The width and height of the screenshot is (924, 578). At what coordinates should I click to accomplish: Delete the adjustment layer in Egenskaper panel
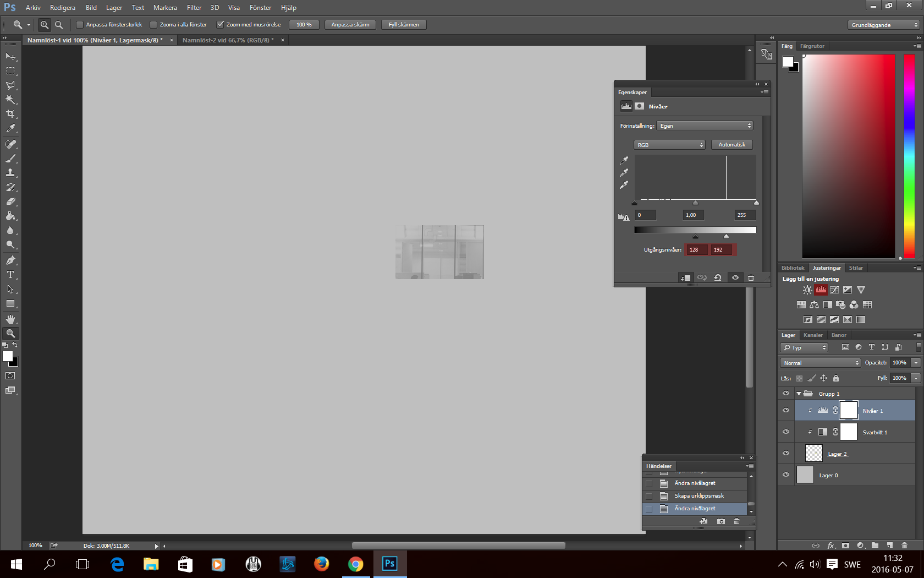coord(751,277)
